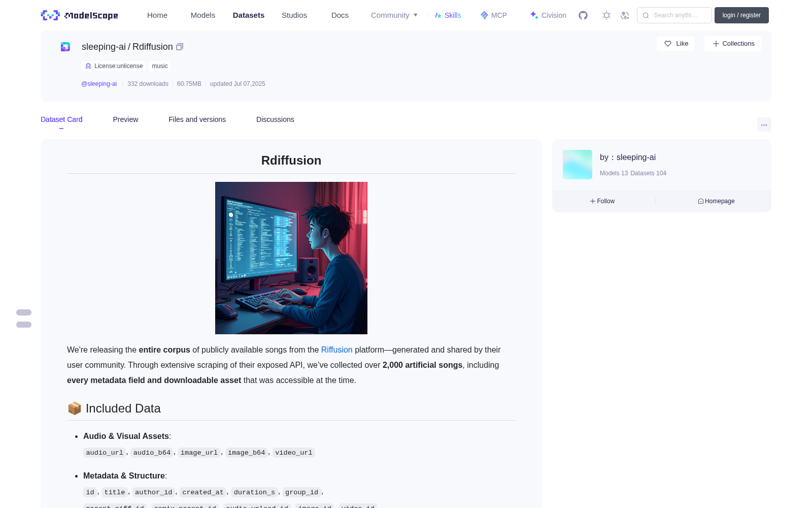Click the Skills icon link
This screenshot has height=508, width=812.
448,15
